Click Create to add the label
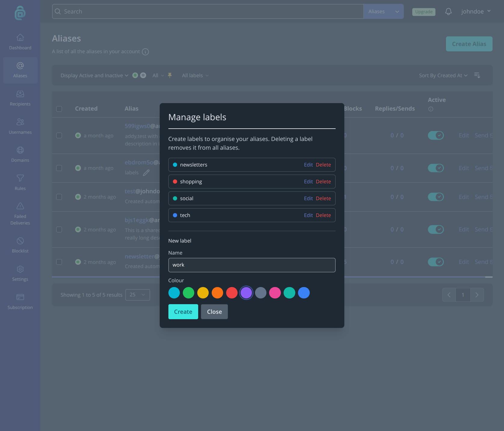 point(183,312)
